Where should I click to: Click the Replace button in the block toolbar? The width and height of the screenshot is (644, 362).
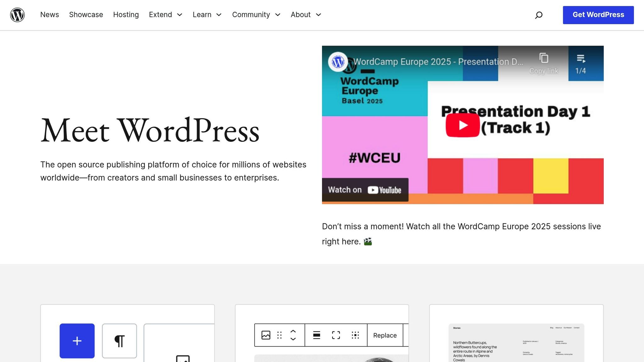385,335
